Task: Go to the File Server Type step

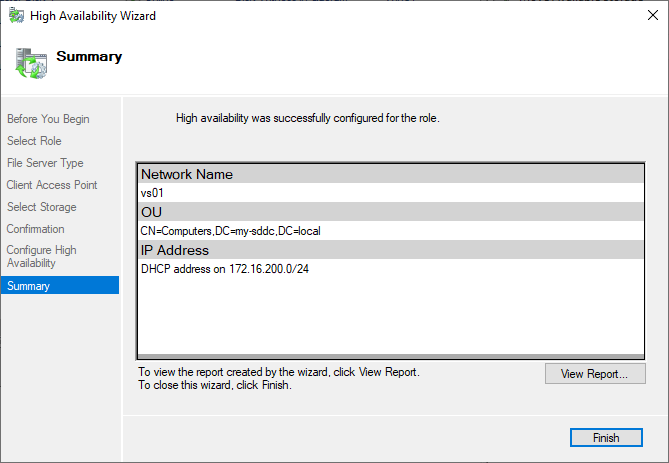Action: (45, 163)
